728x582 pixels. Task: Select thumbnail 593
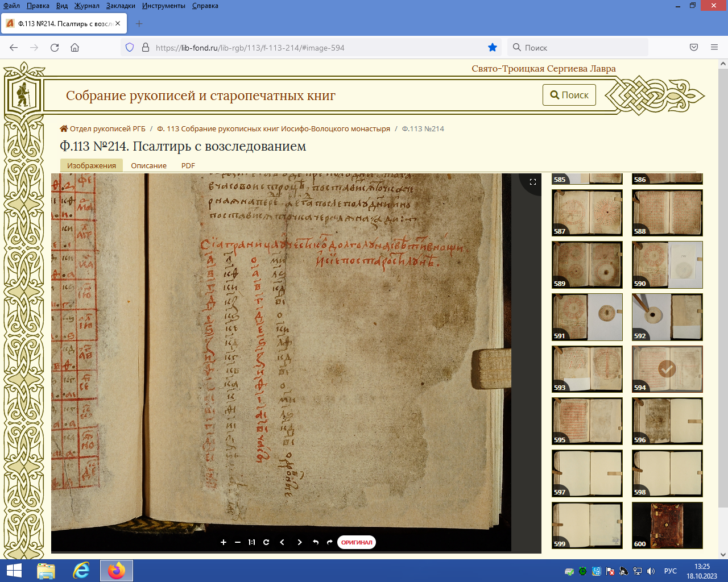587,369
